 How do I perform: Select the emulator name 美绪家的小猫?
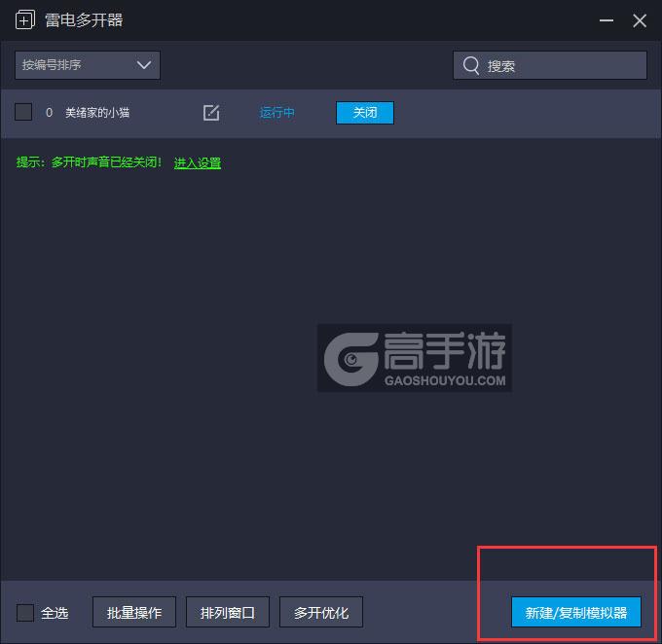tap(97, 113)
